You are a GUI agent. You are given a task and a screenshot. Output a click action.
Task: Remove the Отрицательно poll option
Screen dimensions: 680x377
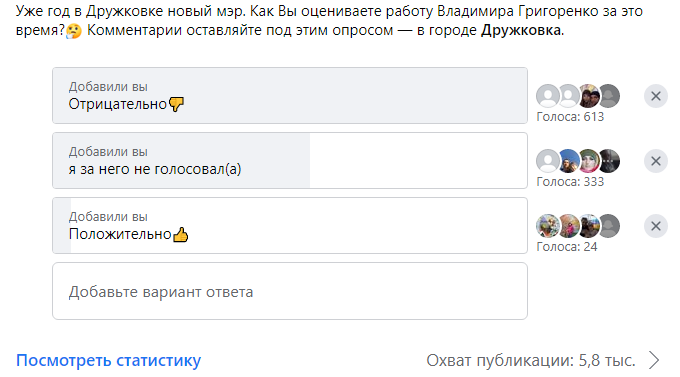(656, 96)
